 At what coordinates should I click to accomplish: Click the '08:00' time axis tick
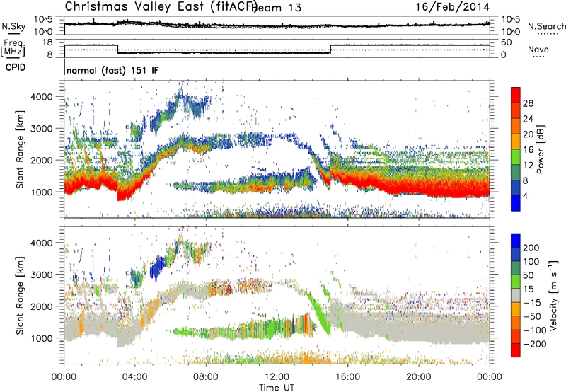[206, 376]
